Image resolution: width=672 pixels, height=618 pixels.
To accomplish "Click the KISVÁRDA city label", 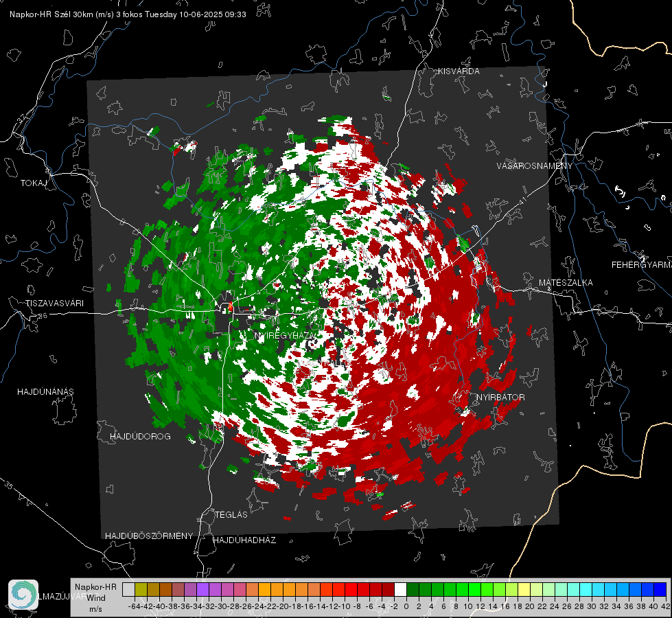I will pyautogui.click(x=459, y=71).
